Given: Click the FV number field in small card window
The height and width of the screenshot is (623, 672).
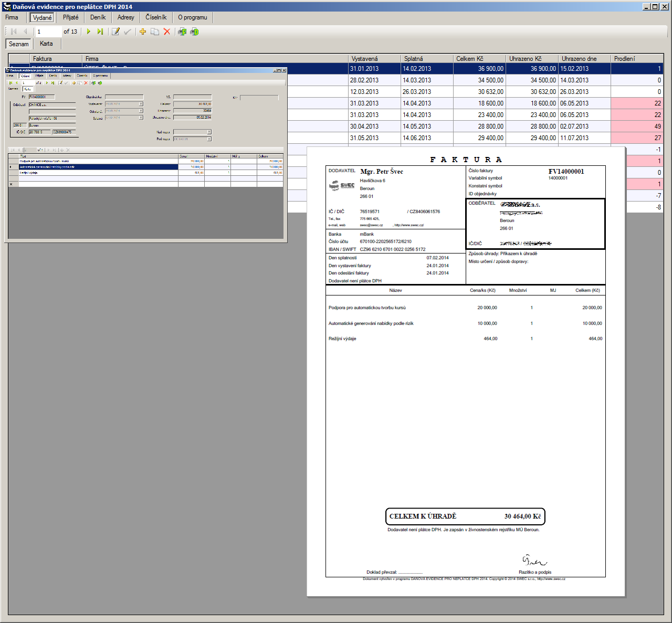Looking at the screenshot, I should coord(41,97).
